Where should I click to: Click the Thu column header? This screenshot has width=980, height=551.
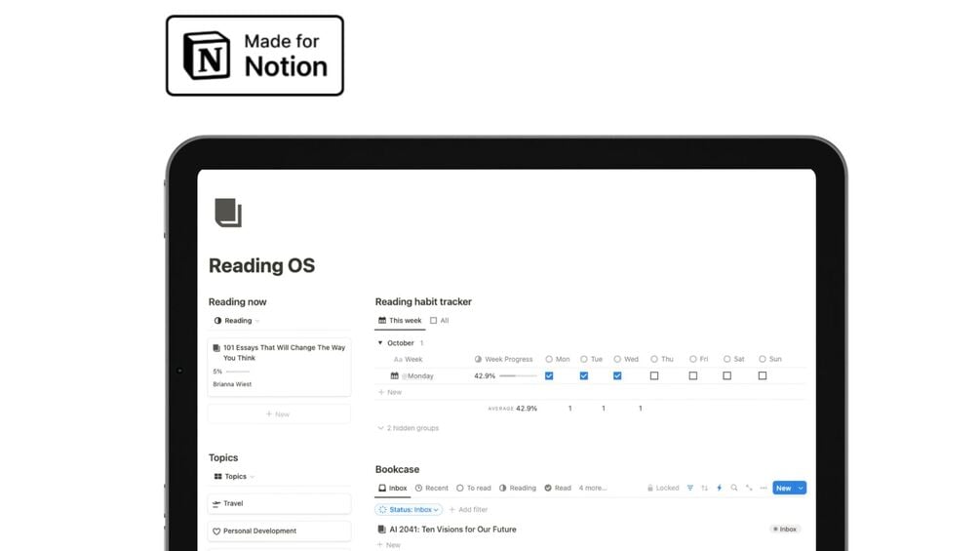pos(662,359)
